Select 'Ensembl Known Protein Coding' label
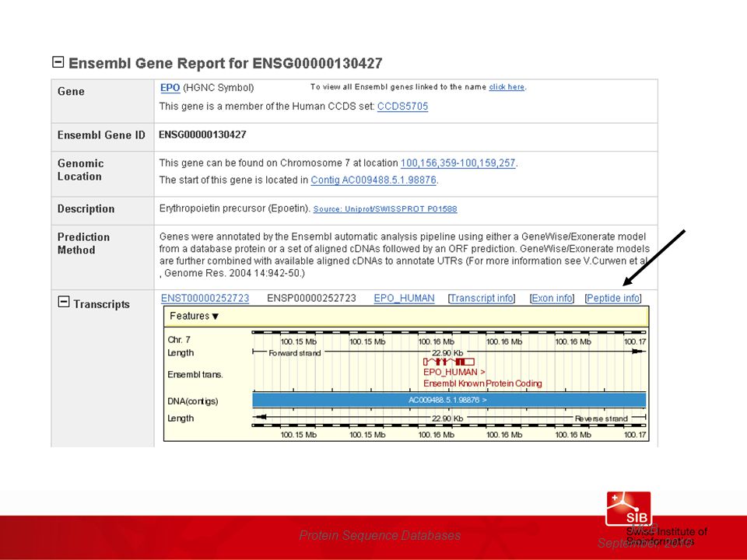 click(482, 383)
